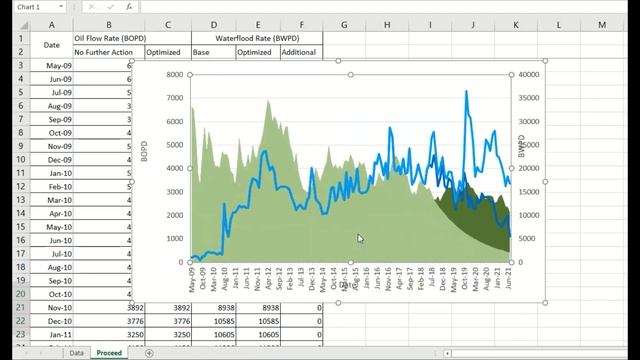
Task: Click the BWPD secondary axis title
Action: pos(521,146)
